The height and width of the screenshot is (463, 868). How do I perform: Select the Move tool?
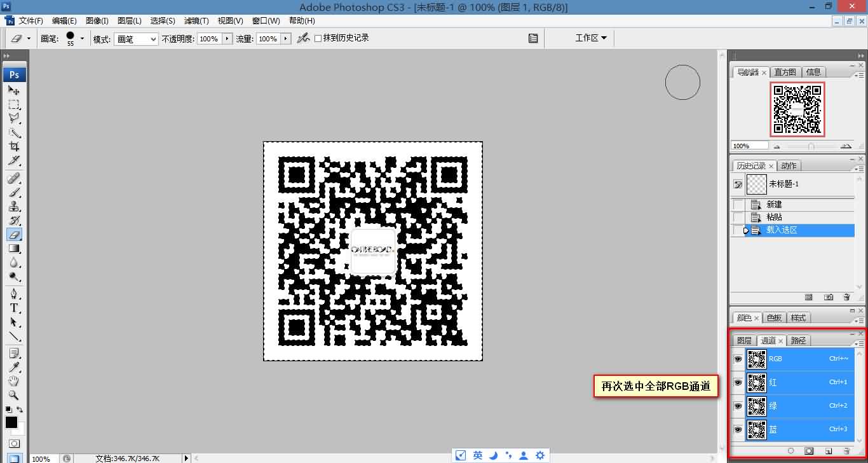pos(14,90)
